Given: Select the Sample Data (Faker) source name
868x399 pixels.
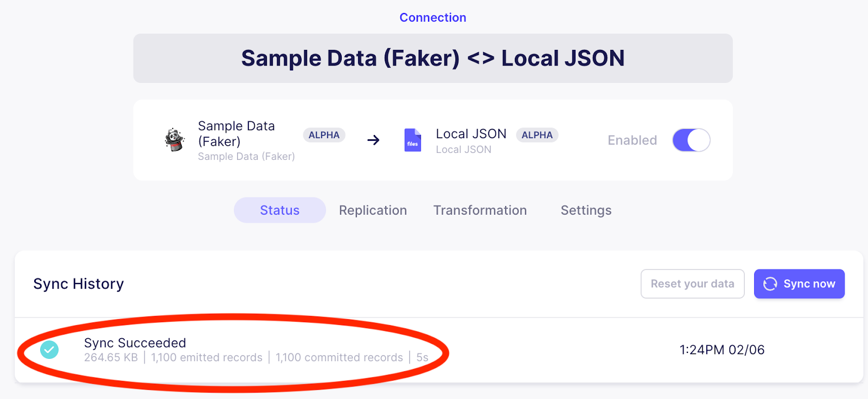Looking at the screenshot, I should point(236,133).
